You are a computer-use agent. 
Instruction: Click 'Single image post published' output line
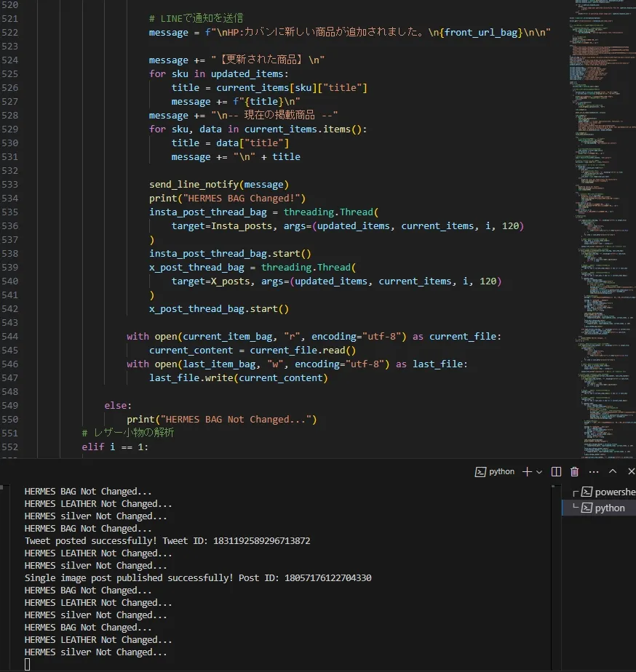pos(198,578)
